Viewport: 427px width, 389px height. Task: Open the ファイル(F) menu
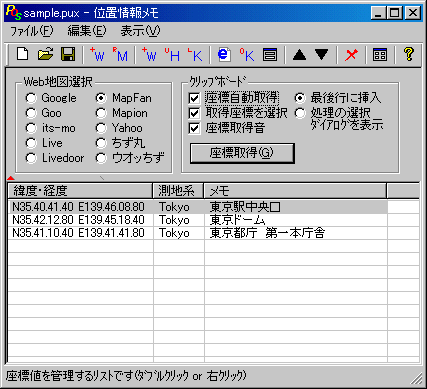(x=32, y=31)
